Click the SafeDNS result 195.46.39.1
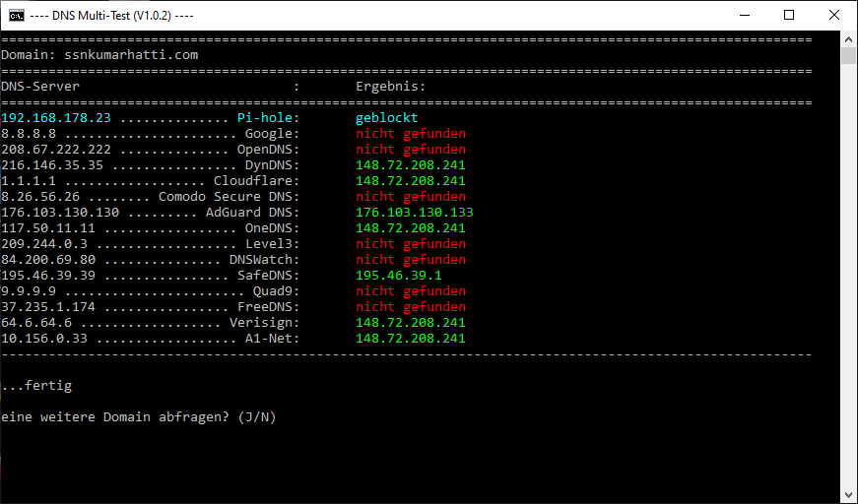 tap(398, 276)
